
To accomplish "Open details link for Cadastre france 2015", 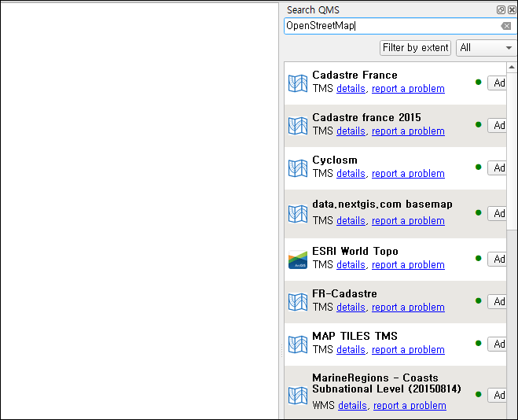I will pos(351,131).
